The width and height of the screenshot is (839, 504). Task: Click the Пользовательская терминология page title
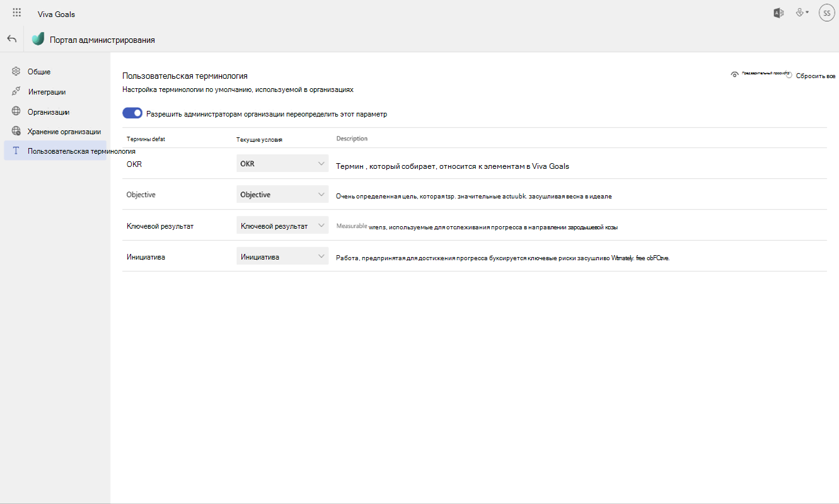tap(185, 76)
